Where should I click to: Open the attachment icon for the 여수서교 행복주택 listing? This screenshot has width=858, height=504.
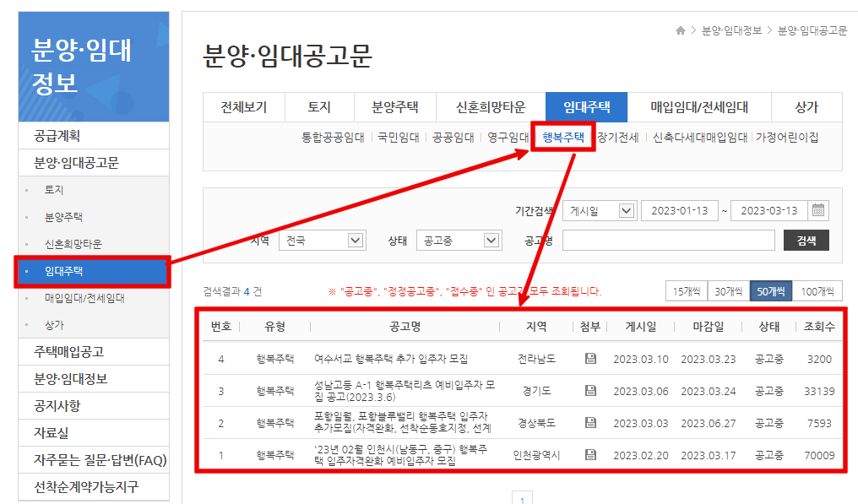(589, 358)
